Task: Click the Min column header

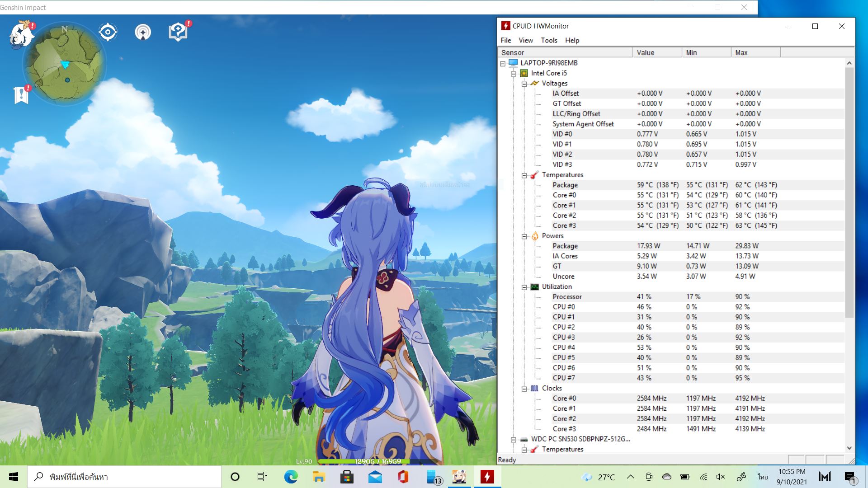Action: click(707, 52)
